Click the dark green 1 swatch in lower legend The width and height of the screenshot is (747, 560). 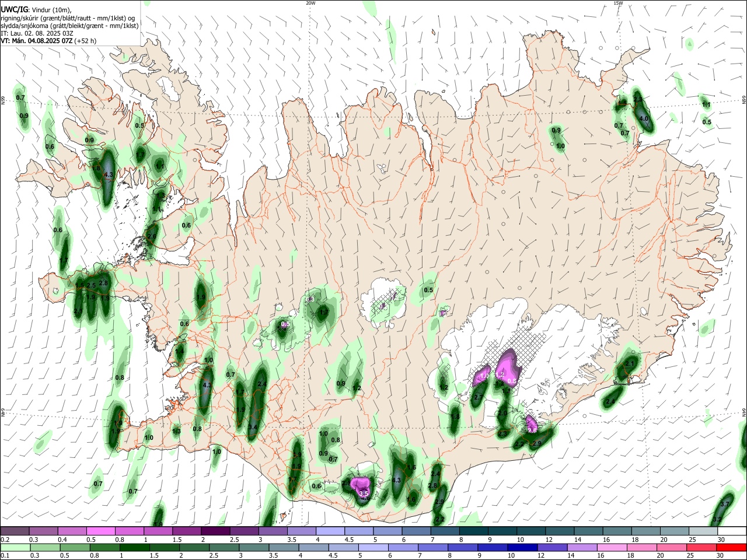pos(134,548)
